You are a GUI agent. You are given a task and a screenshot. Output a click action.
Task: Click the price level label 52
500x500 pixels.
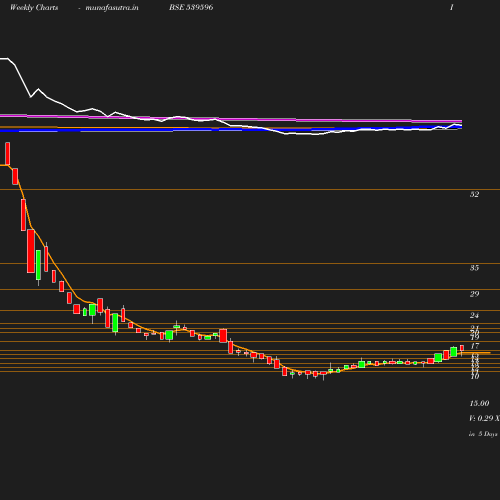(474, 194)
